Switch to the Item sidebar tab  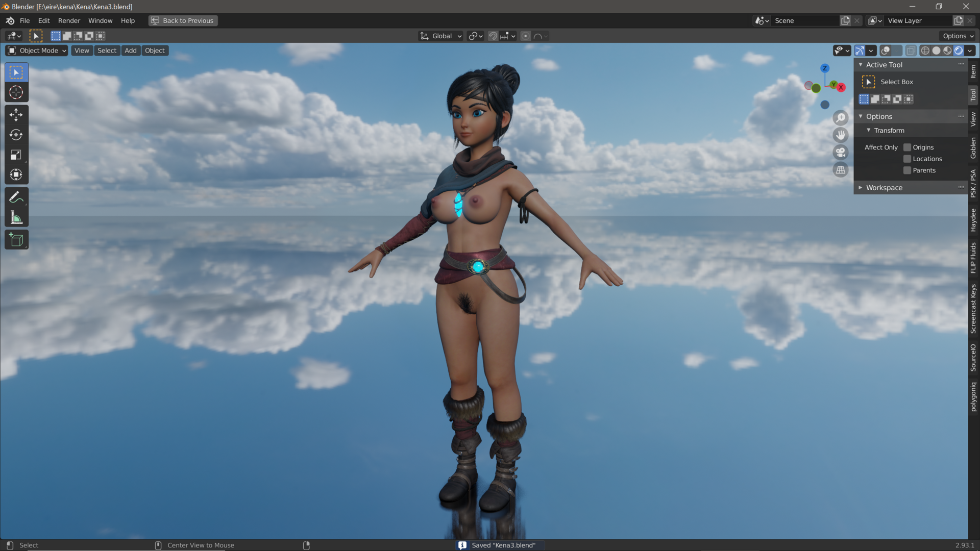[x=973, y=71]
